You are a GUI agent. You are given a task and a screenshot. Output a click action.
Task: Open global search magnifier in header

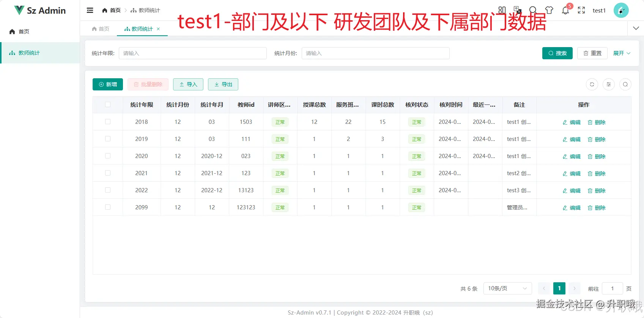pos(533,10)
